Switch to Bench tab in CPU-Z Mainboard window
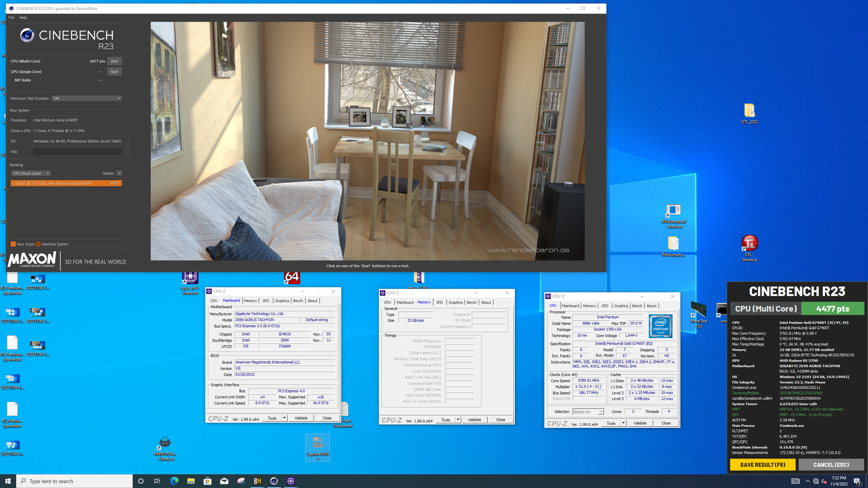The height and width of the screenshot is (488, 868). coord(298,301)
